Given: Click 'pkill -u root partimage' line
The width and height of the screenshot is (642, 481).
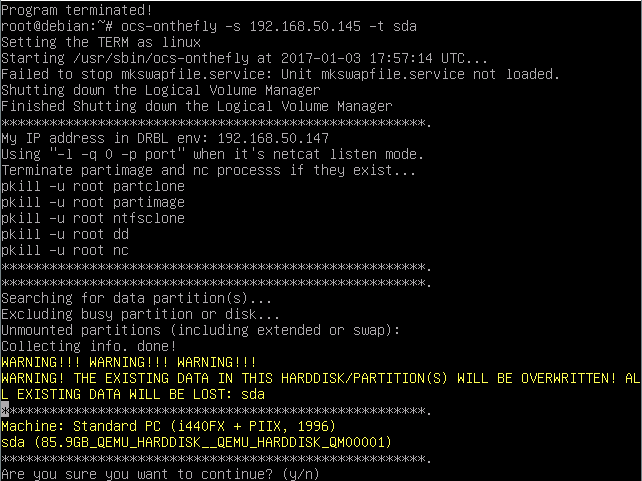Looking at the screenshot, I should coord(93,202).
